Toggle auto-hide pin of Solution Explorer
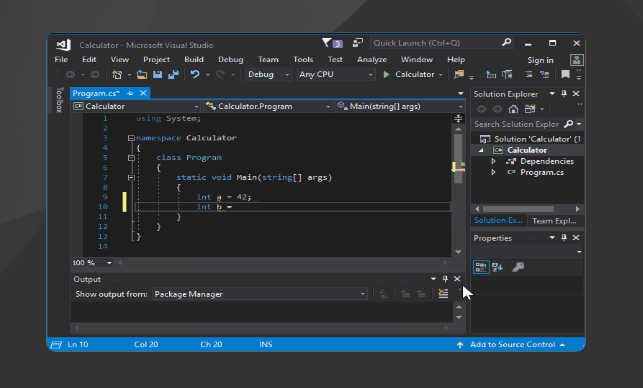The width and height of the screenshot is (643, 388). click(x=564, y=94)
